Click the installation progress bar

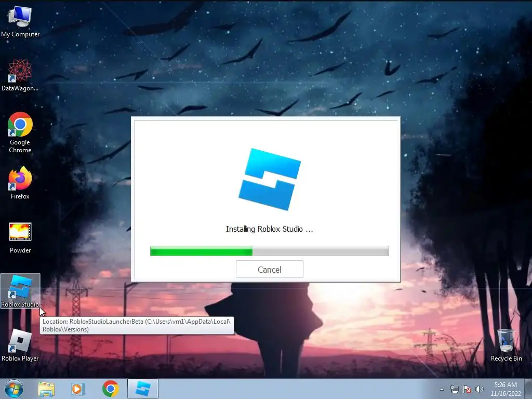click(x=270, y=251)
